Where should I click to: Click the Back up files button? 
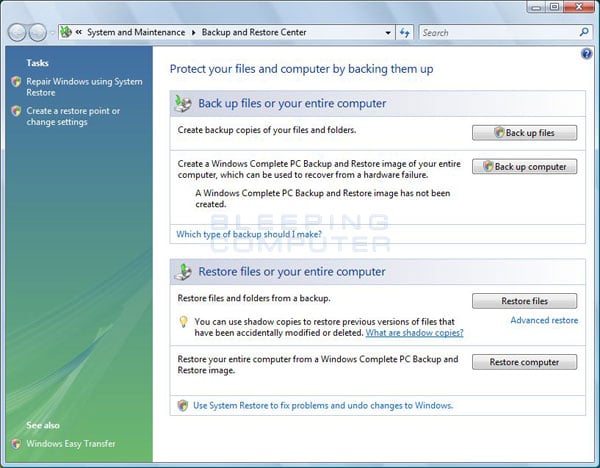[524, 133]
